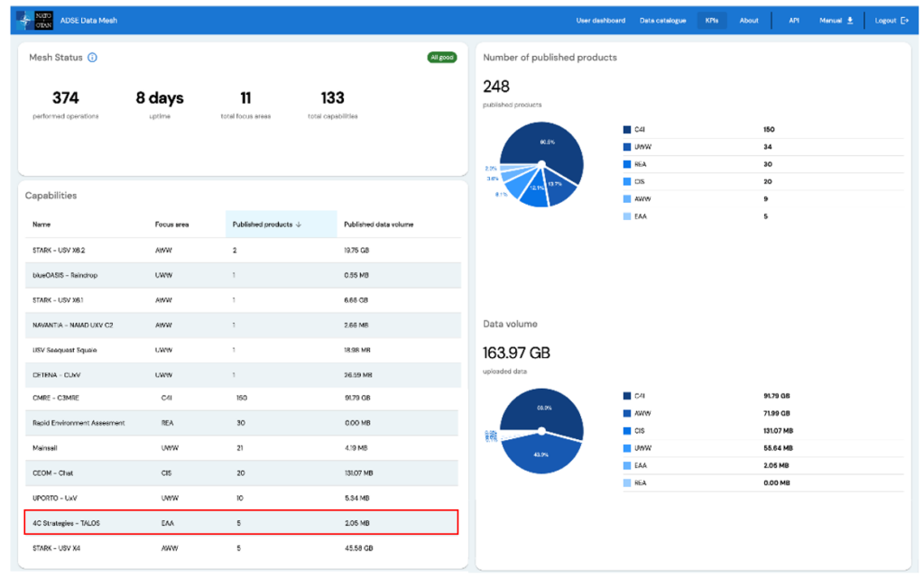Click the 374 performed operations value

click(65, 97)
